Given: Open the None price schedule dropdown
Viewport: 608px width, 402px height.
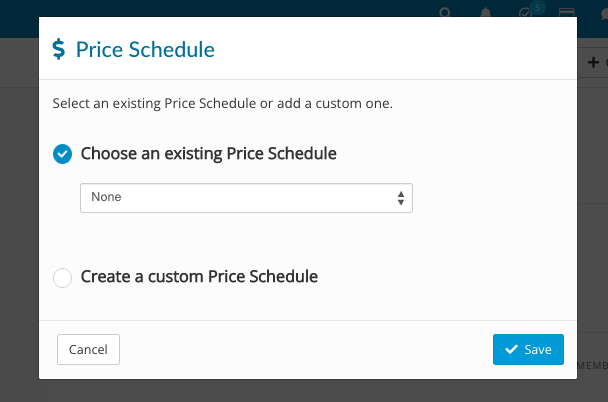Looking at the screenshot, I should click(246, 198).
